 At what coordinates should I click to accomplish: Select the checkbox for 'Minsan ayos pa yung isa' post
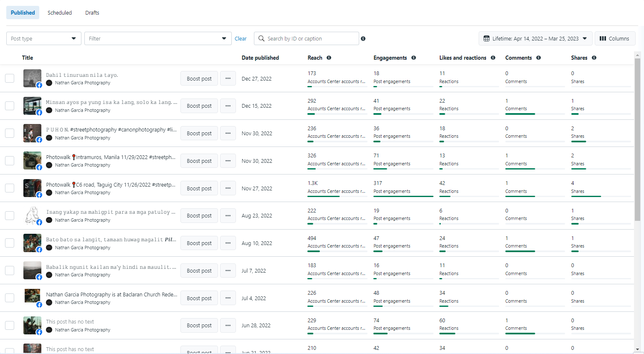click(x=10, y=106)
